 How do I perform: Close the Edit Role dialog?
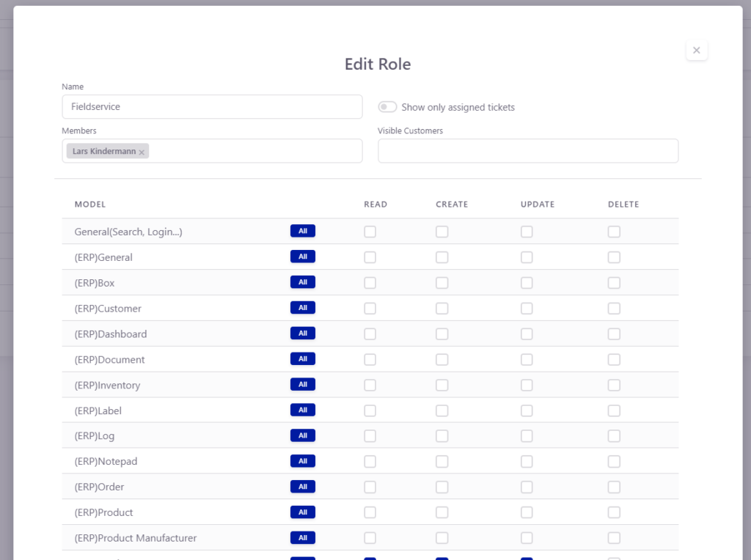click(x=696, y=51)
